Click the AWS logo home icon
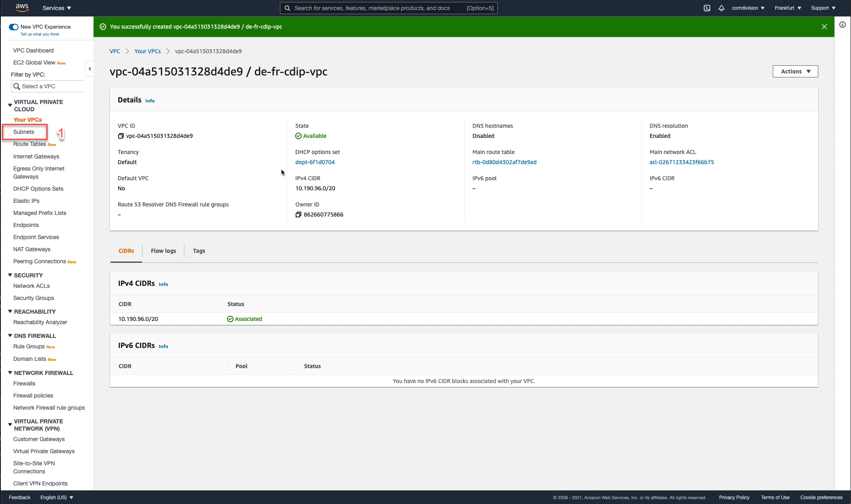This screenshot has height=504, width=851. (22, 8)
